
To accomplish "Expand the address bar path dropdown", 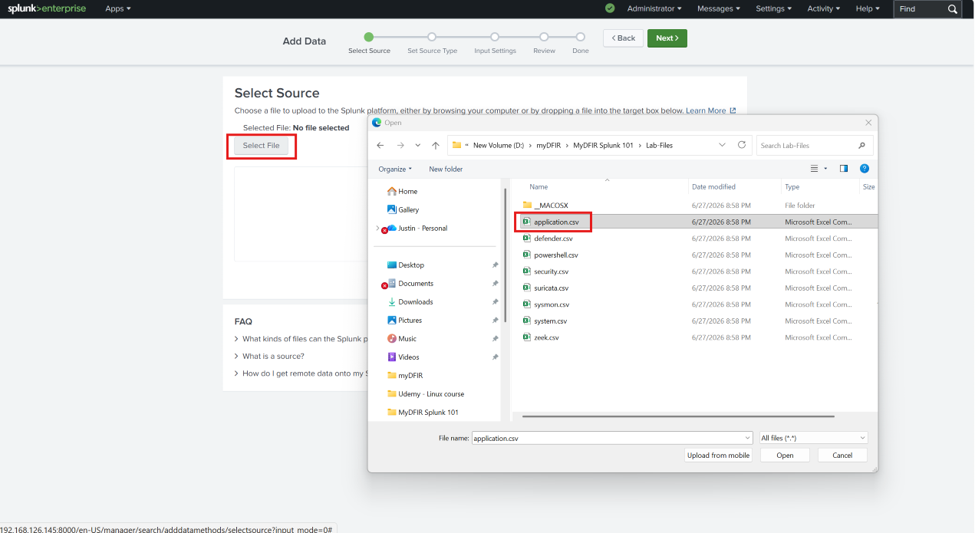I will [x=722, y=145].
